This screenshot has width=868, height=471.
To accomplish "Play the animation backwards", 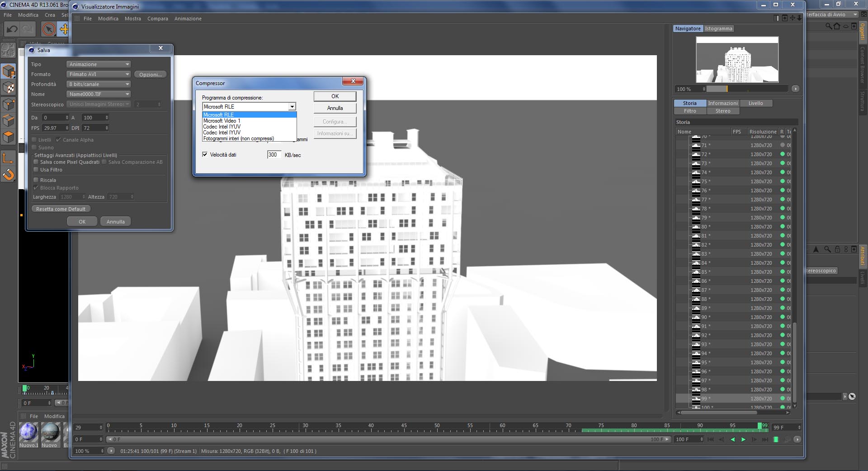I will [x=732, y=439].
